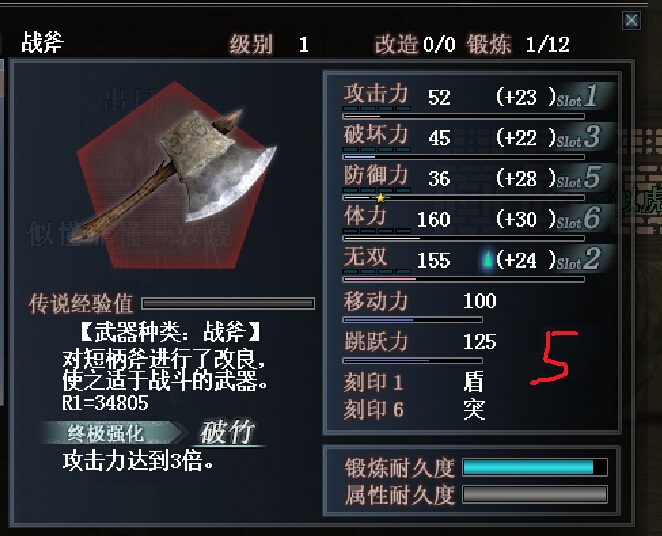The image size is (662, 536).
Task: Click the 移动力 stat bar
Action: coord(412,320)
